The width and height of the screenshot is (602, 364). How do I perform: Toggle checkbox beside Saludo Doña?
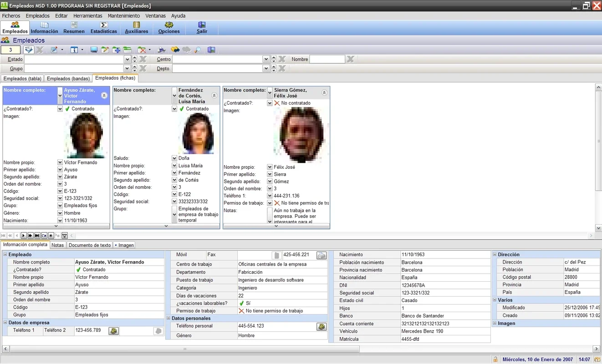[x=174, y=158]
